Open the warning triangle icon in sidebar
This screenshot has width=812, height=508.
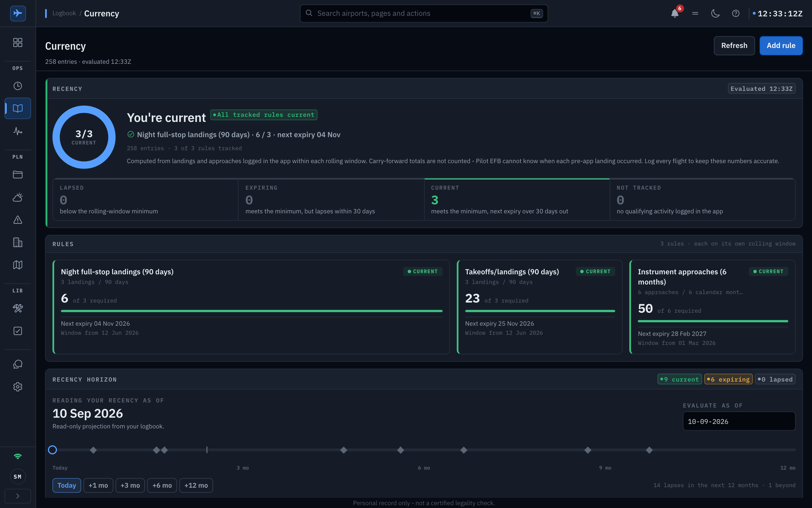[x=18, y=220]
